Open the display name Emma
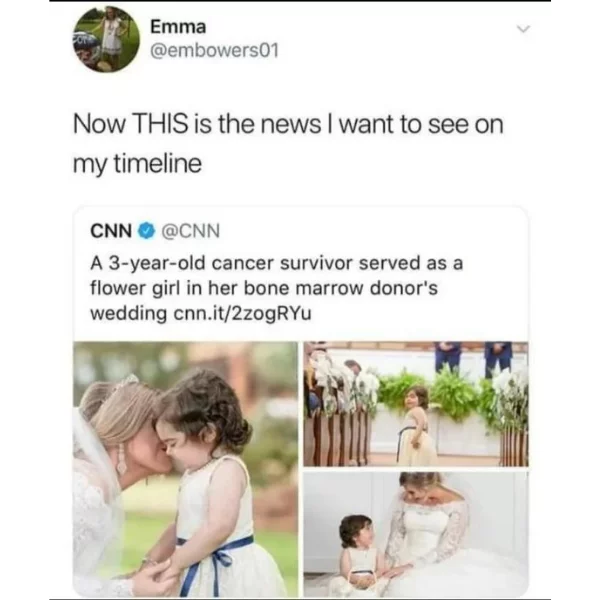The image size is (600, 600). click(178, 26)
